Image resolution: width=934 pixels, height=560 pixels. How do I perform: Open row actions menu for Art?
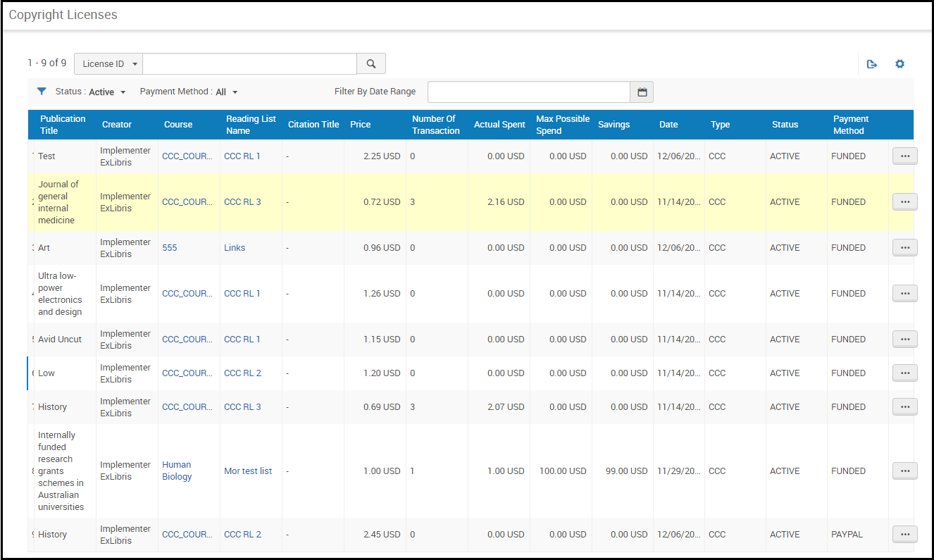point(905,248)
